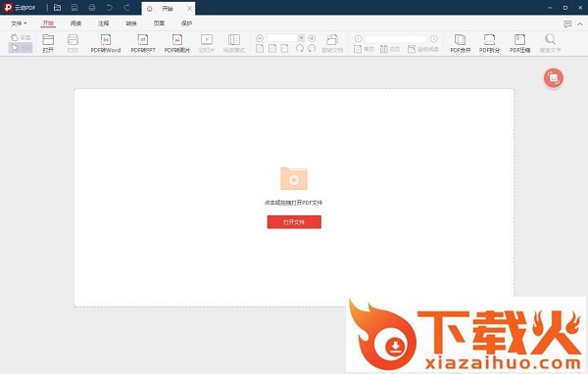Choose PDF转PPT conversion
This screenshot has width=588, height=374.
[x=143, y=43]
